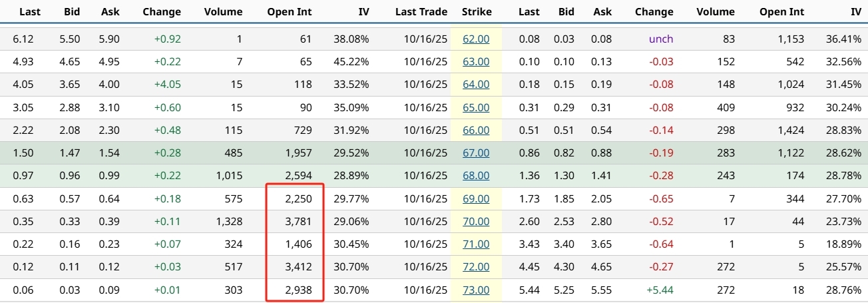Screen dimensions: 868x303
Task: Select the 1,328 volume cell
Action: coord(228,222)
